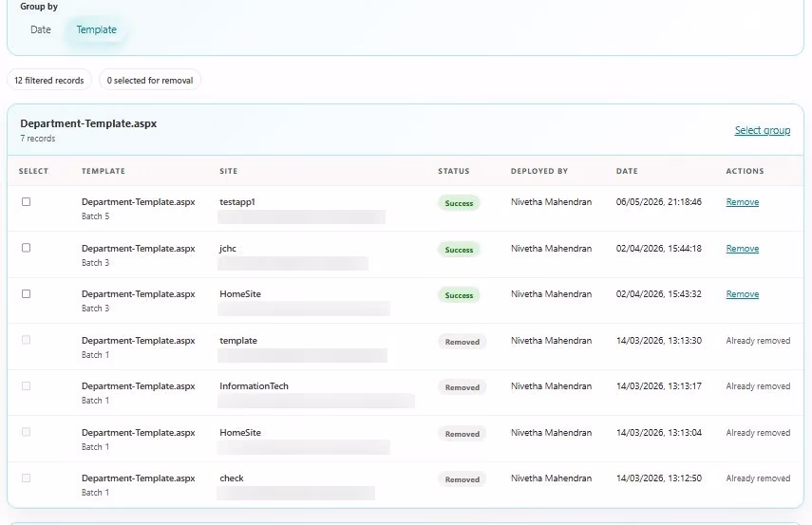812x525 pixels.
Task: Click Already removed text in template row
Action: point(758,341)
